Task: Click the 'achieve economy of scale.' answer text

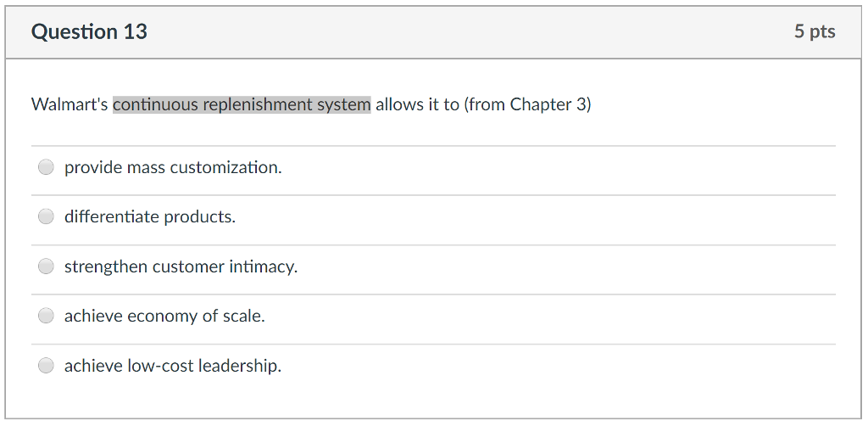Action: 164,316
